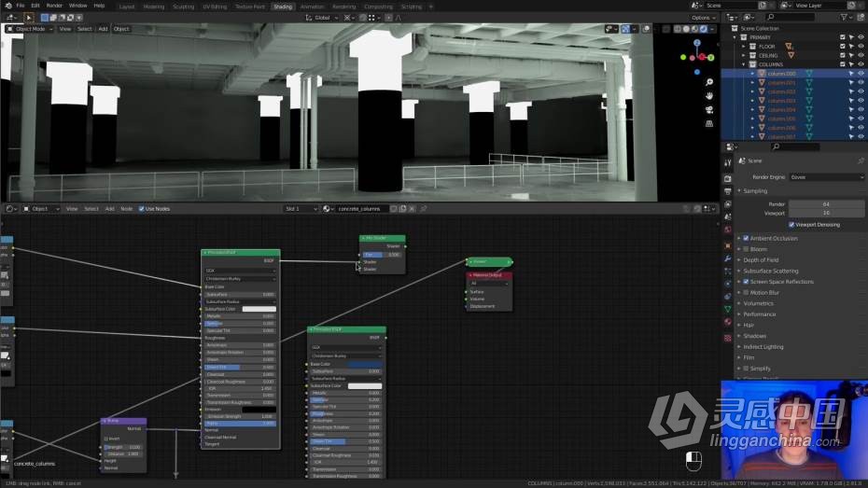The width and height of the screenshot is (868, 488).
Task: Open the Modifiers wrench tab icon
Action: tap(727, 258)
